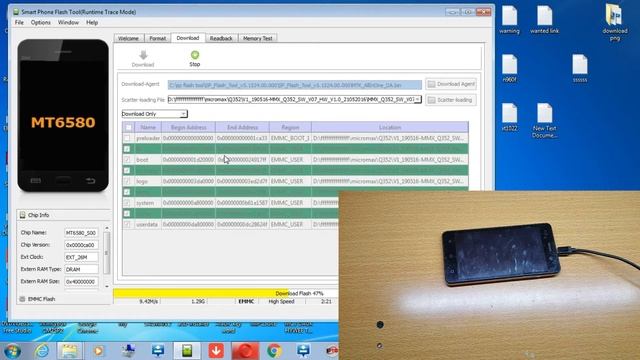Image resolution: width=640 pixels, height=360 pixels.
Task: Click the red screen recorder taskbar icon
Action: [x=245, y=351]
